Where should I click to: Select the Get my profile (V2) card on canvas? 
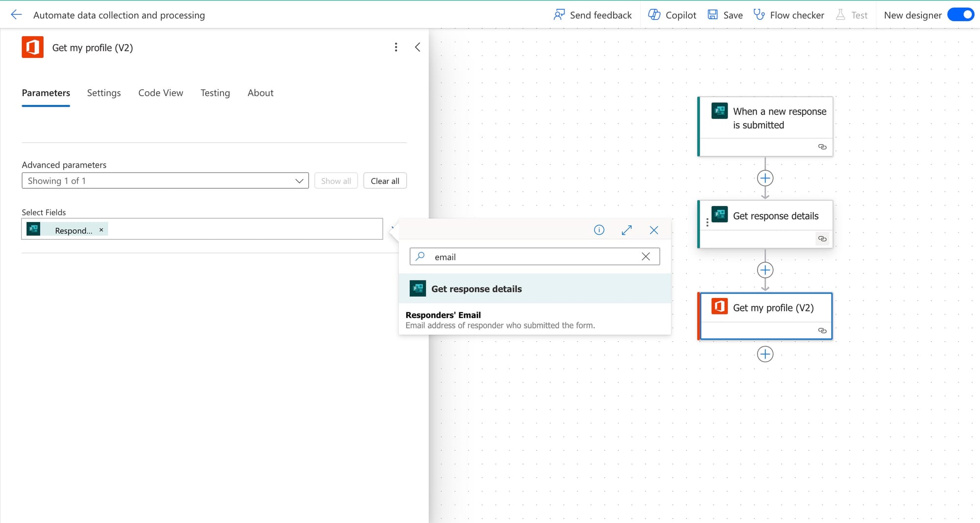coord(765,316)
